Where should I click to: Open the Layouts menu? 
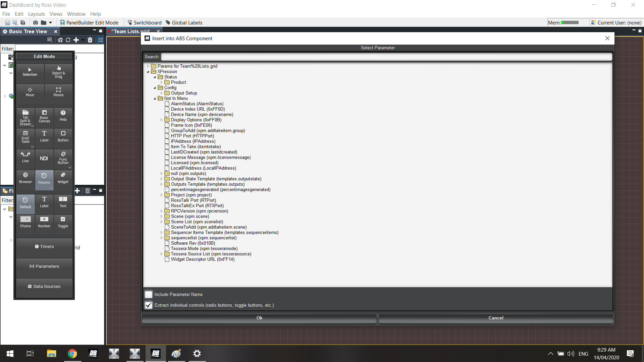coord(36,14)
